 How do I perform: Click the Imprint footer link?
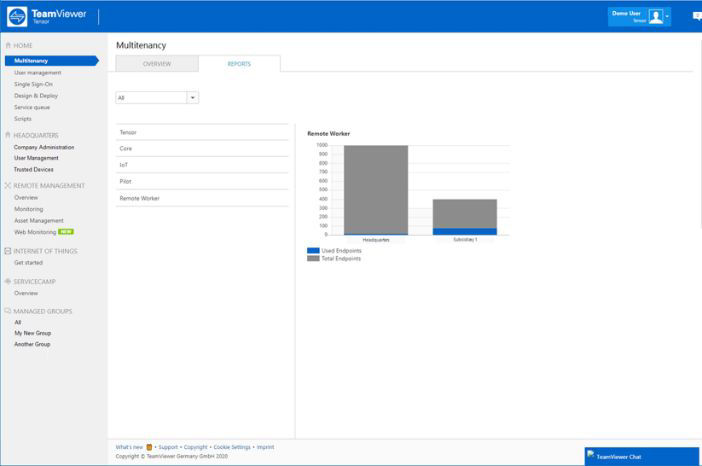[265, 447]
